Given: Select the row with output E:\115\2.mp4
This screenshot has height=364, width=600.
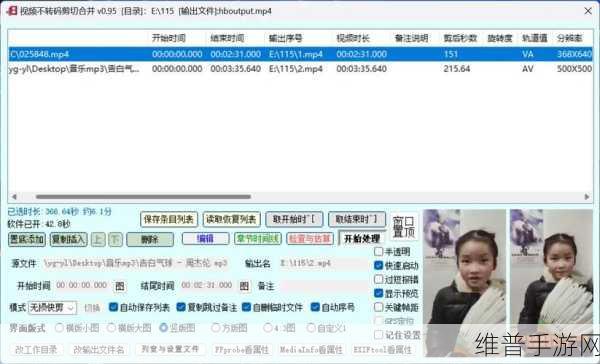Looking at the screenshot, I should 300,69.
